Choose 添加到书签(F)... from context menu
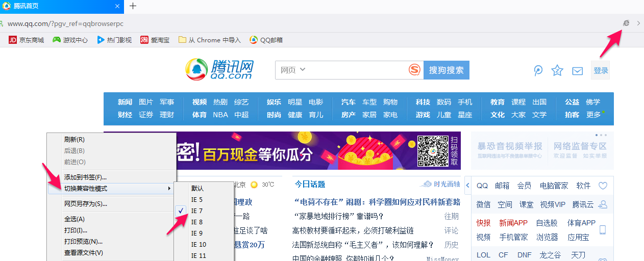Screen dimensions: 644x261 111,177
